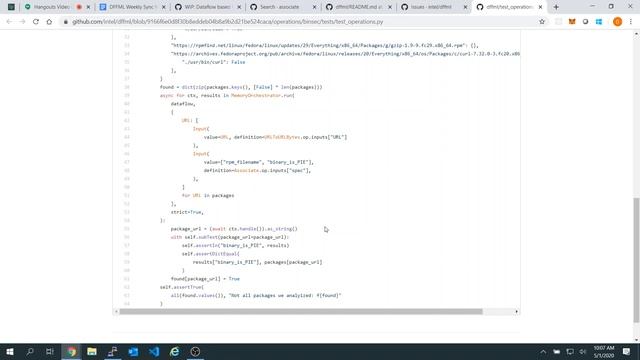This screenshot has width=640, height=360.
Task: Click the code scroll left arrow
Action: [116, 311]
